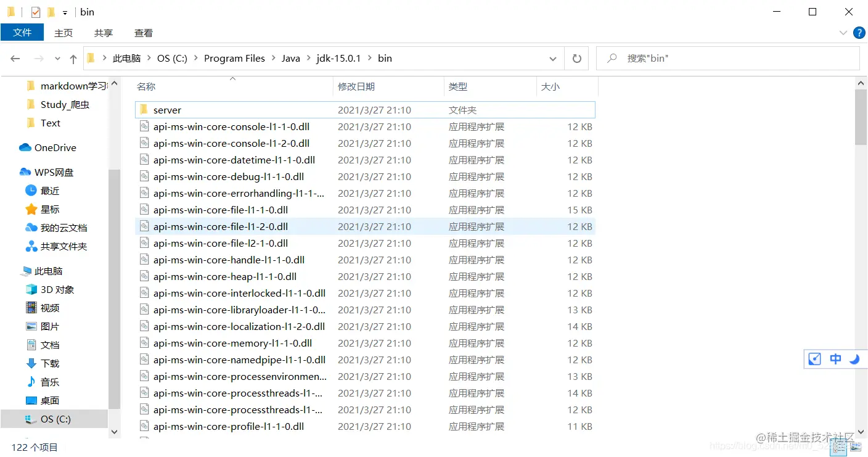Switch to the 主页 ribbon tab

pos(63,33)
